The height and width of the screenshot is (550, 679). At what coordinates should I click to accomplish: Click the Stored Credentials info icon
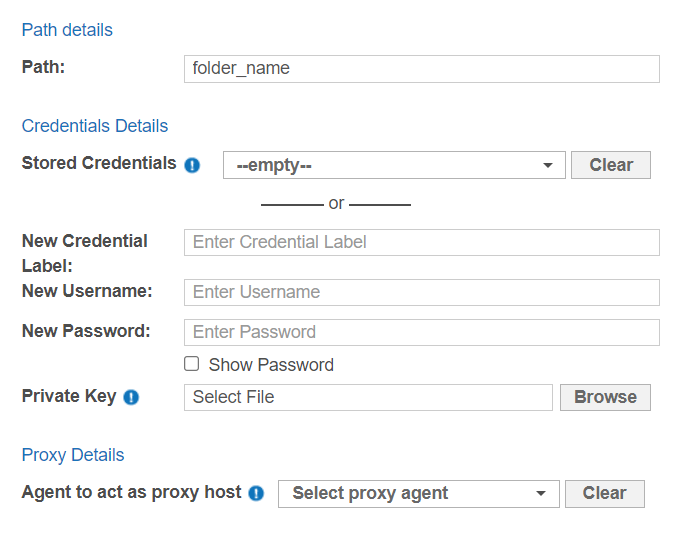pos(193,166)
